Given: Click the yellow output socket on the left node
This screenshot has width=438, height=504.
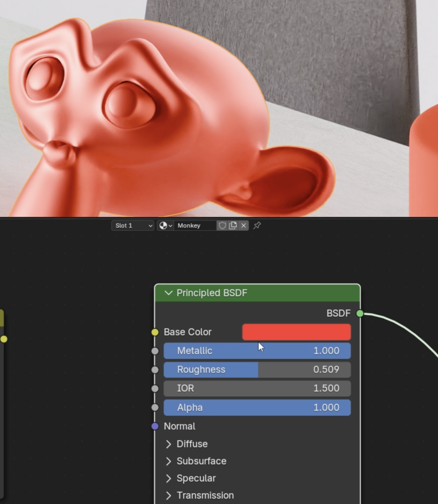Looking at the screenshot, I should [4, 339].
